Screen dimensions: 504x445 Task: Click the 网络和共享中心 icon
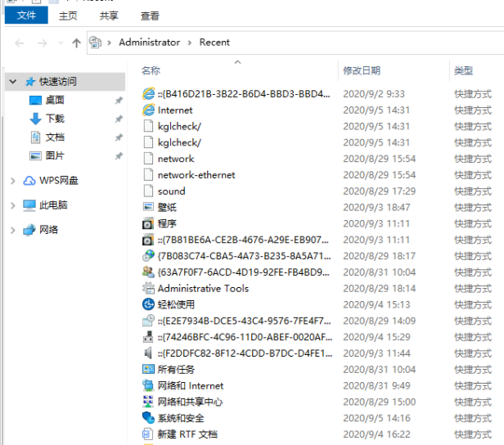[148, 402]
